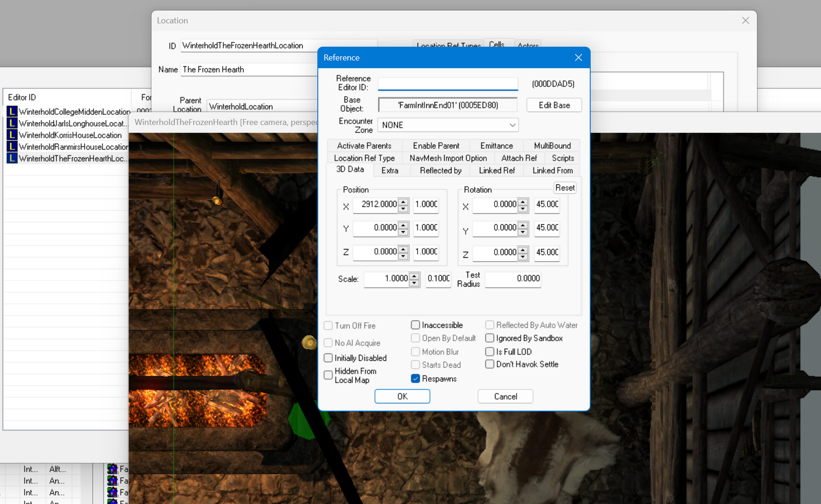Select WinterholdCollegeMiddenLocation icon in list
The height and width of the screenshot is (504, 821).
[x=12, y=112]
